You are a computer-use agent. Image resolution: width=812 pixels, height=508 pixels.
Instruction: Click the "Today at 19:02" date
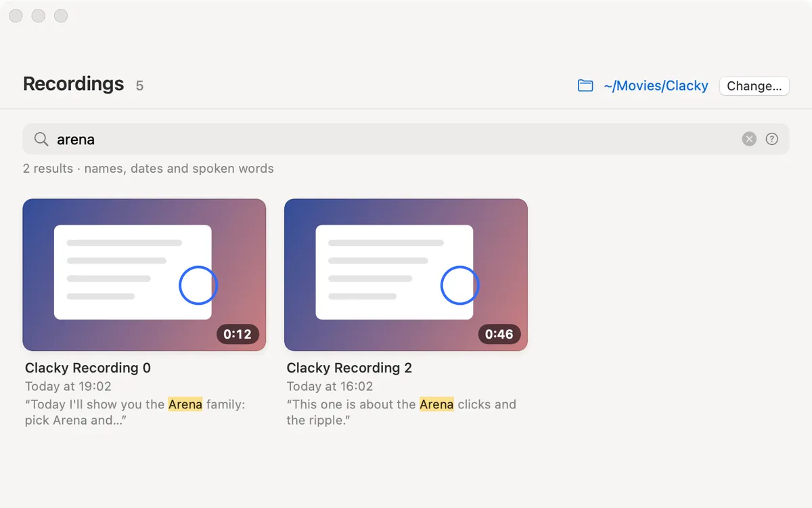68,386
